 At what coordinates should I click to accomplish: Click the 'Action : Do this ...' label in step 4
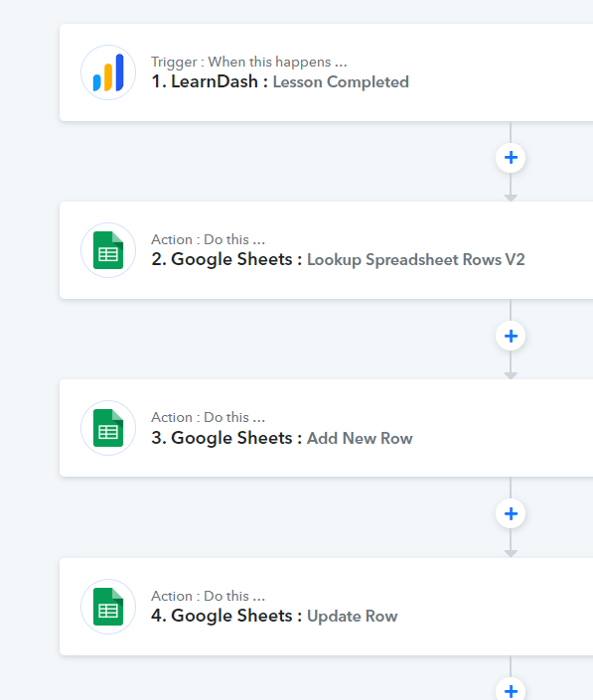(208, 596)
